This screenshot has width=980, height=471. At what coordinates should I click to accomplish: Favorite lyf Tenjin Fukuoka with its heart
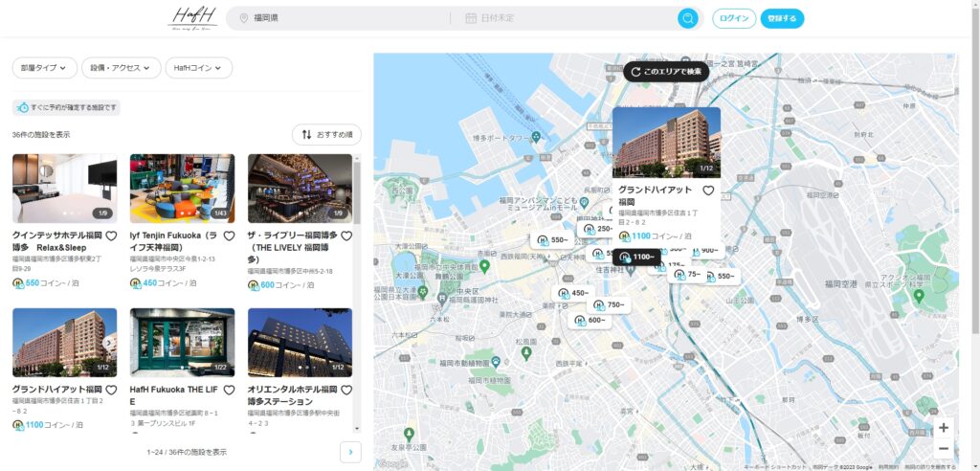(229, 235)
